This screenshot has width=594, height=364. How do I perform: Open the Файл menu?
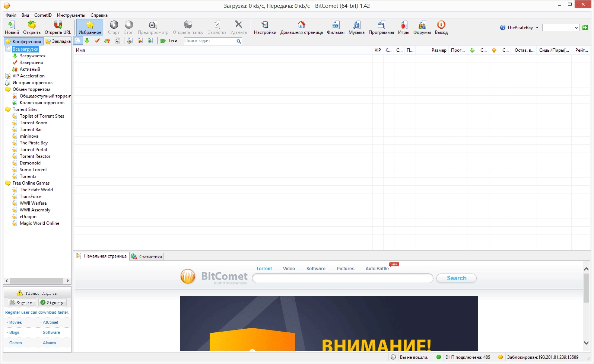click(11, 15)
